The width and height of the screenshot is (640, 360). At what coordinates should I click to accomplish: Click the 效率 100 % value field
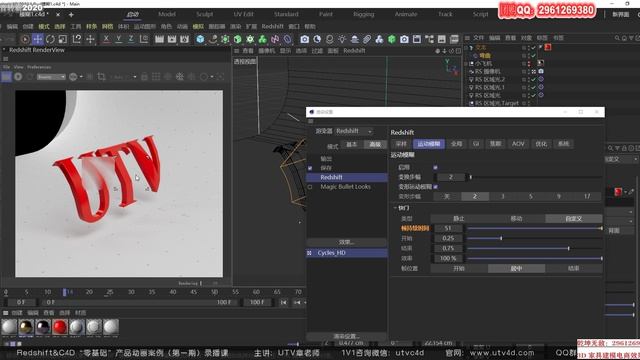pos(448,259)
